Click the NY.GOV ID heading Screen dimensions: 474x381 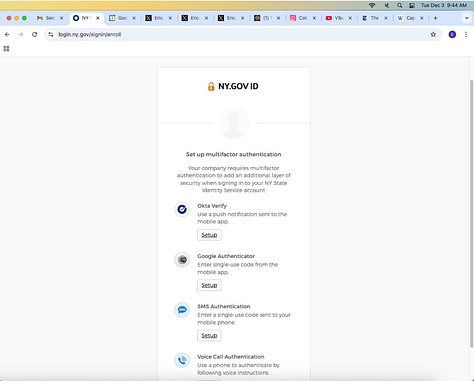(238, 86)
